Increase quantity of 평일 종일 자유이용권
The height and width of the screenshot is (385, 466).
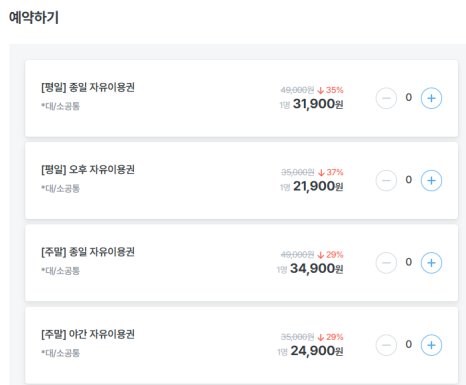pyautogui.click(x=431, y=98)
